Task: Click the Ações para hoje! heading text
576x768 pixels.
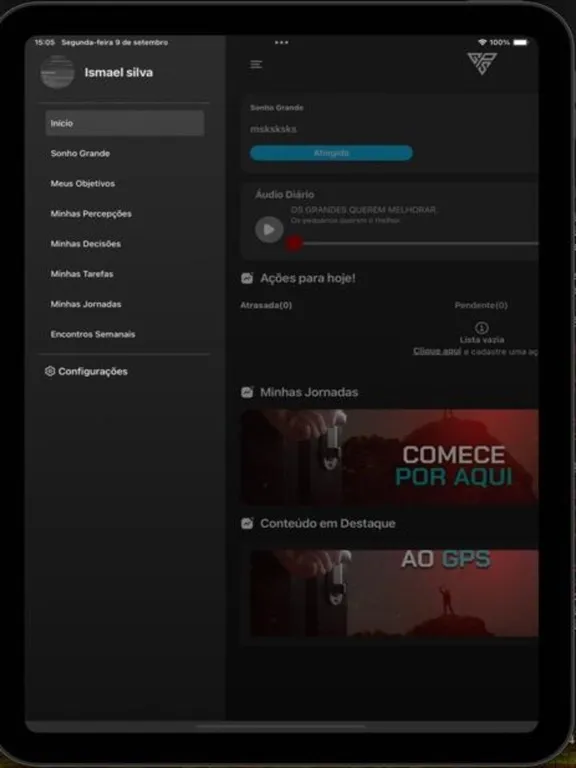Action: (x=308, y=278)
